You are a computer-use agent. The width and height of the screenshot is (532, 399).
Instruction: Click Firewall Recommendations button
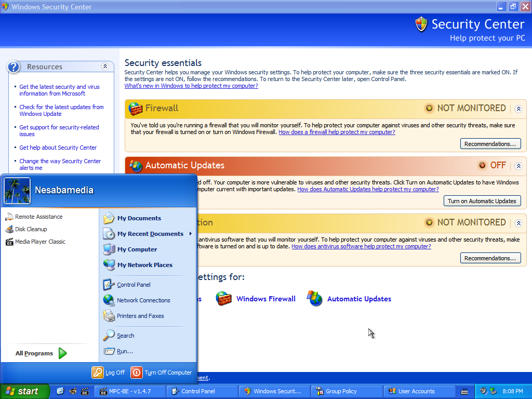(490, 144)
